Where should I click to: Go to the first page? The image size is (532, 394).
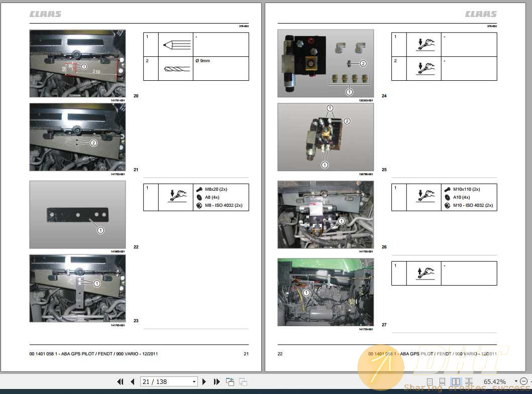(x=120, y=382)
